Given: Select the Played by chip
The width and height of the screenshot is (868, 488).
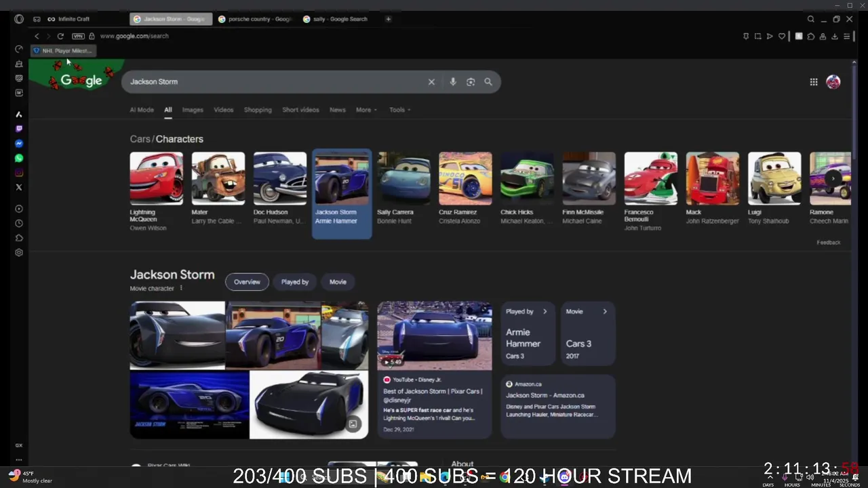Looking at the screenshot, I should click(x=295, y=282).
